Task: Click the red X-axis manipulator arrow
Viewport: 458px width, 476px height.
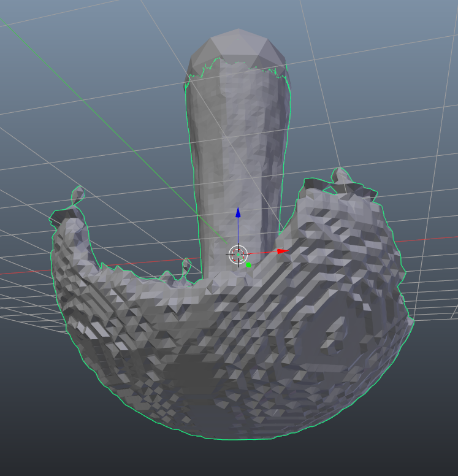Action: [283, 251]
